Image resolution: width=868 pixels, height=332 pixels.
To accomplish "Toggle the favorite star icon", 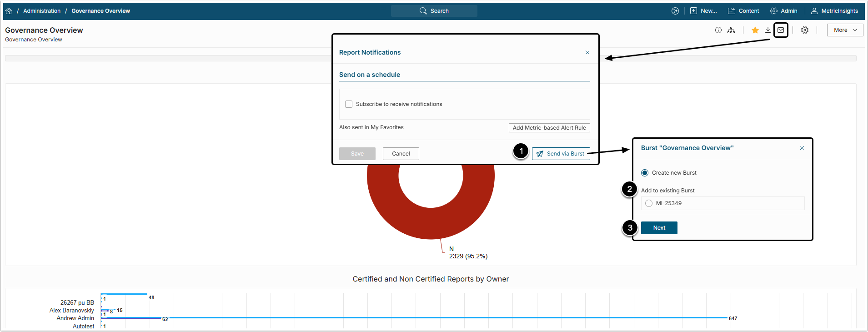I will click(x=755, y=30).
